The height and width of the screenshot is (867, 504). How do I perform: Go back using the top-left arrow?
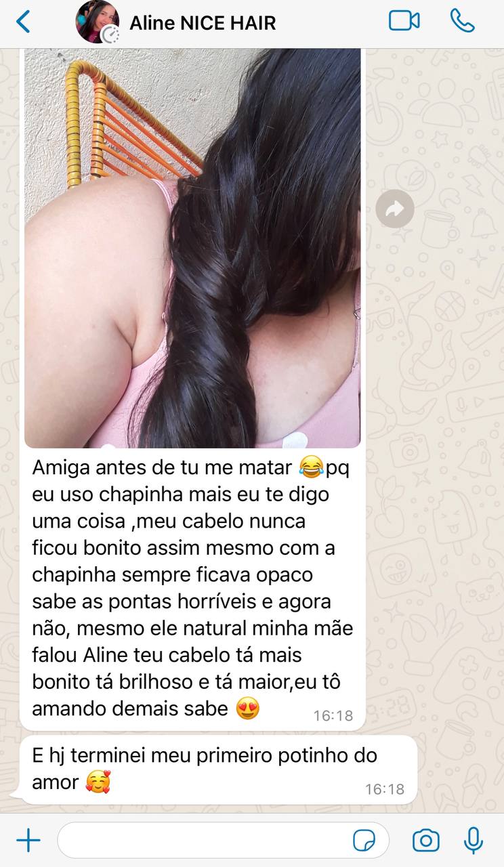[x=23, y=22]
